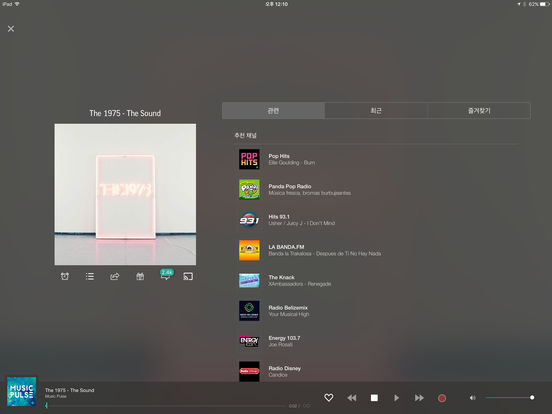This screenshot has height=414, width=552.
Task: Select the Pop Hits station name
Action: (279, 156)
